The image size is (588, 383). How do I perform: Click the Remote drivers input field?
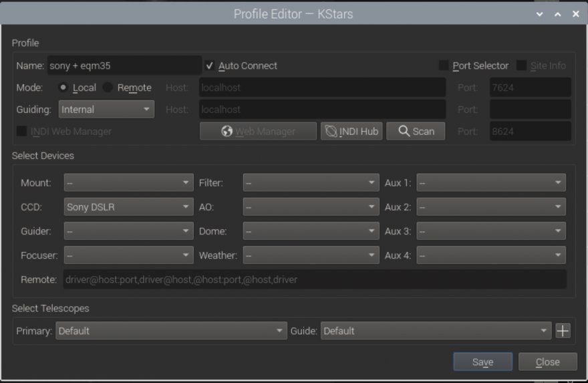[x=314, y=279]
